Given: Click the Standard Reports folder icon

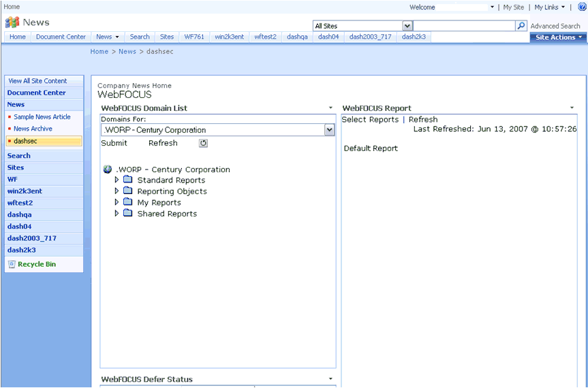Looking at the screenshot, I should 127,180.
